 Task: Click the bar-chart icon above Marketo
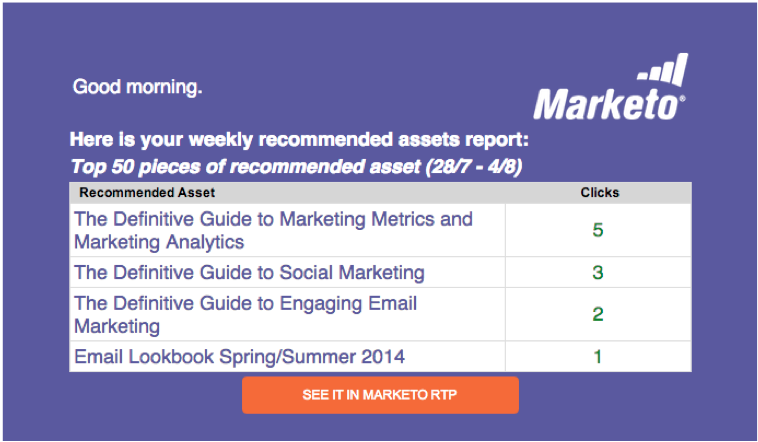click(663, 70)
